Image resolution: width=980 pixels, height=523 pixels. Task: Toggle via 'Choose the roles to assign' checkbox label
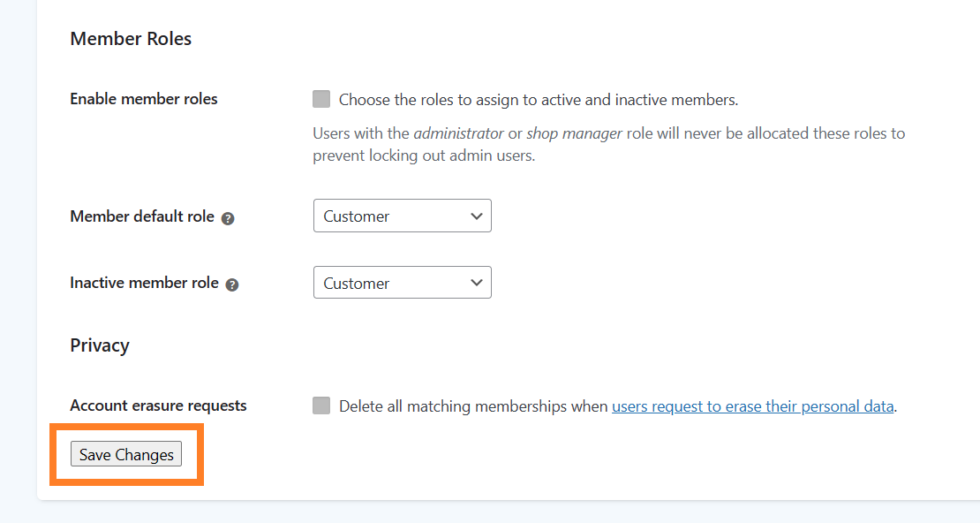click(x=539, y=100)
